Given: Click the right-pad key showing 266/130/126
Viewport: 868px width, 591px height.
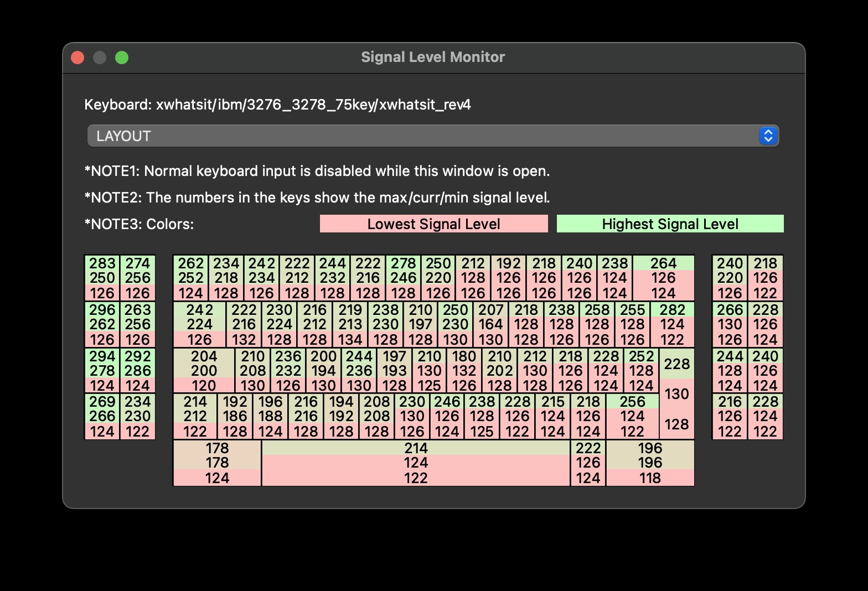Looking at the screenshot, I should [x=730, y=324].
